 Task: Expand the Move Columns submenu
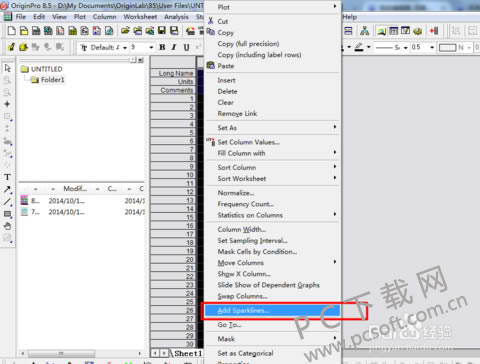click(273, 263)
